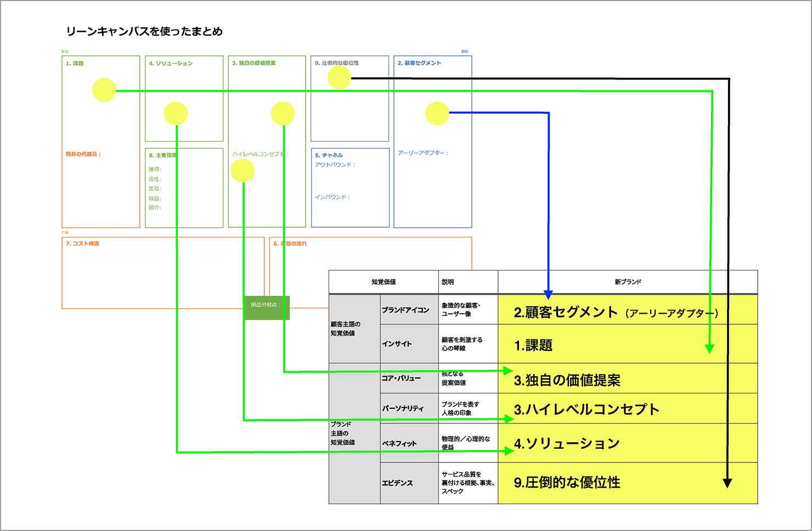Click the title 'リーンキャンバスを使ったまとめ'
The width and height of the screenshot is (812, 531).
[x=144, y=31]
